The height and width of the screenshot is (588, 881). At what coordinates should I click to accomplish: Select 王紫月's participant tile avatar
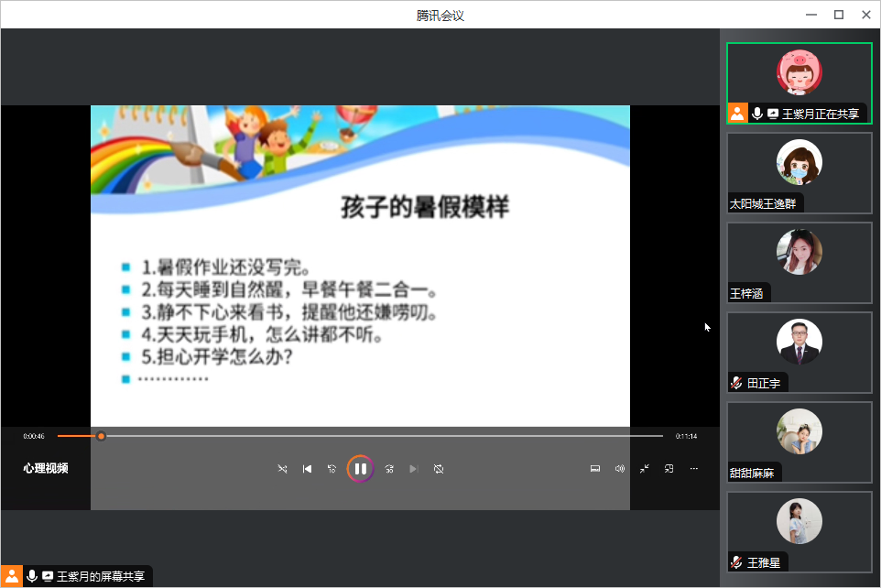pyautogui.click(x=799, y=72)
